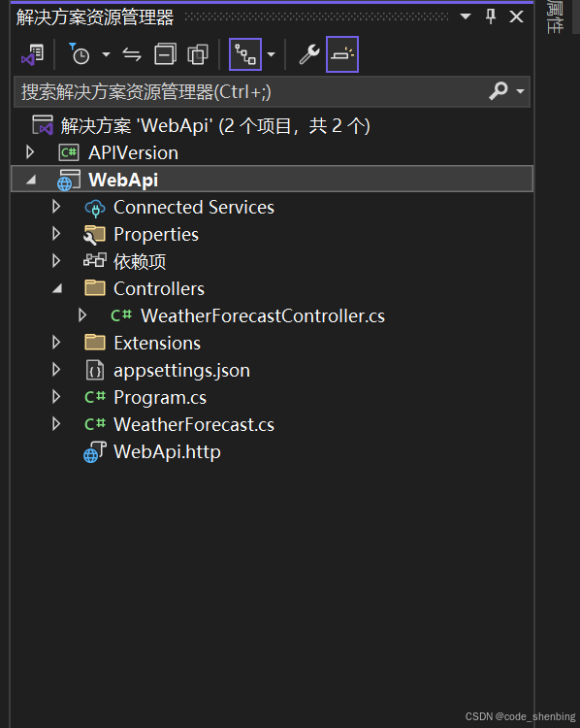580x728 pixels.
Task: Select appsettings.json file
Action: tap(181, 371)
